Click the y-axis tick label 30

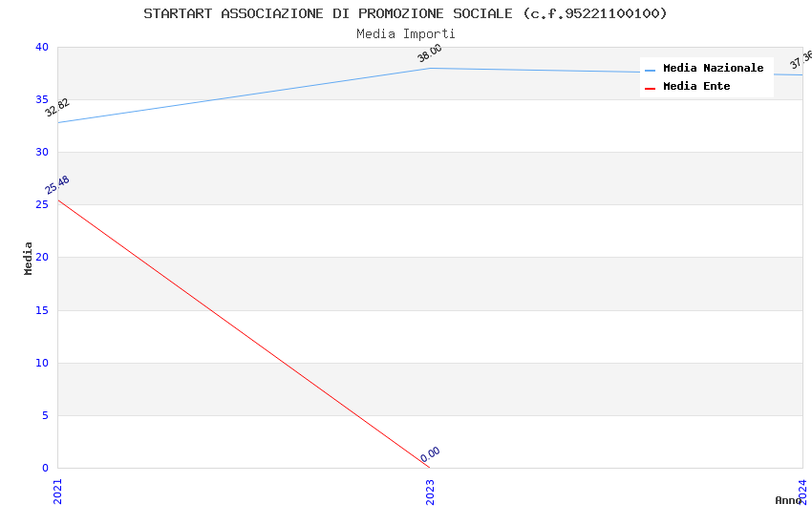[42, 152]
